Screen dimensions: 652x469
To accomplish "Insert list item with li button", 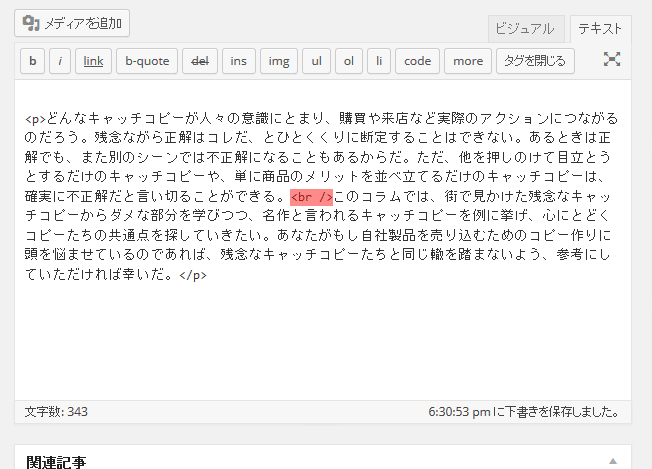I will [379, 61].
